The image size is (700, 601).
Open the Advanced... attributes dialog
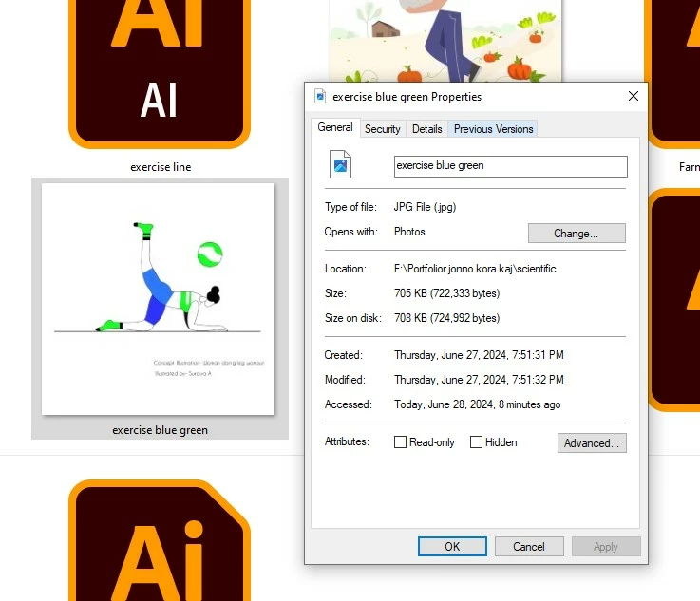(592, 443)
